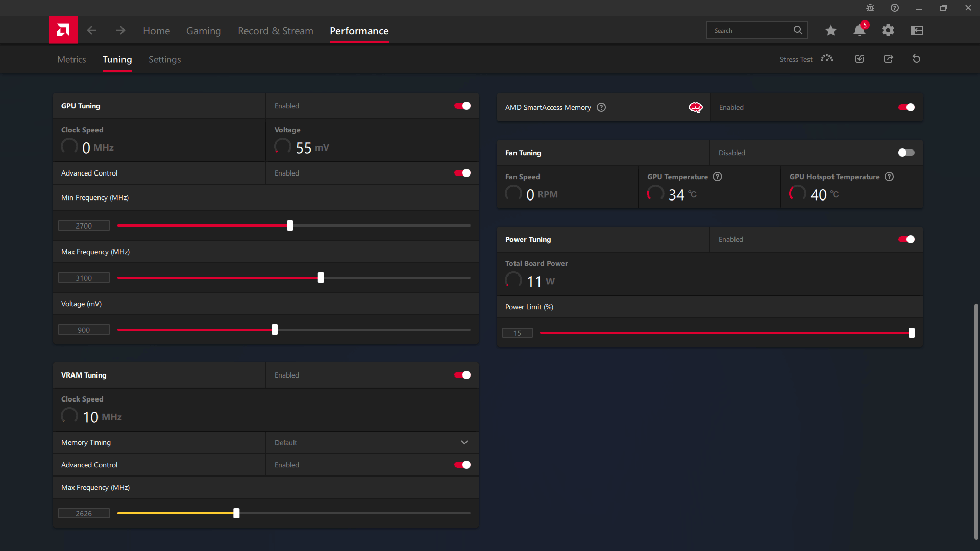Click the bookmark/favorite star icon
The image size is (980, 551).
click(830, 30)
